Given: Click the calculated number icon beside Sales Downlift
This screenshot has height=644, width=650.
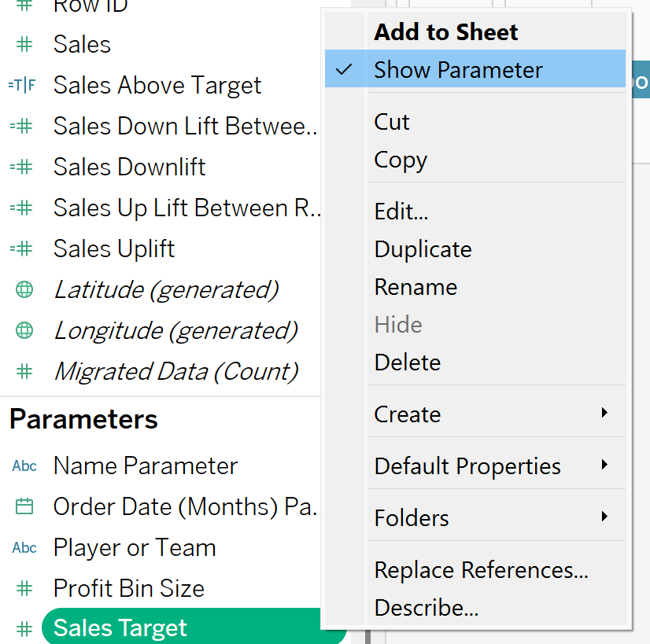Looking at the screenshot, I should pyautogui.click(x=21, y=167).
